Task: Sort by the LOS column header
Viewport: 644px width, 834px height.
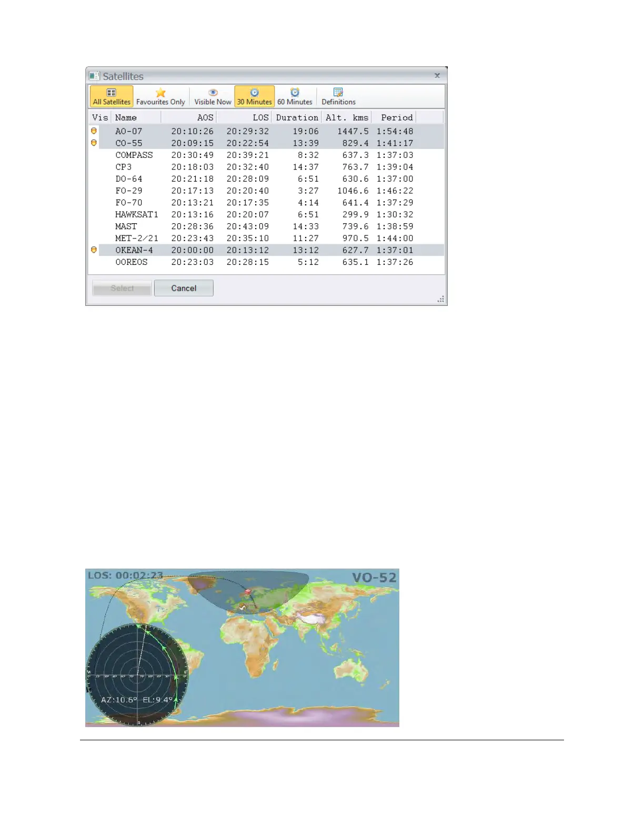Action: click(x=244, y=117)
